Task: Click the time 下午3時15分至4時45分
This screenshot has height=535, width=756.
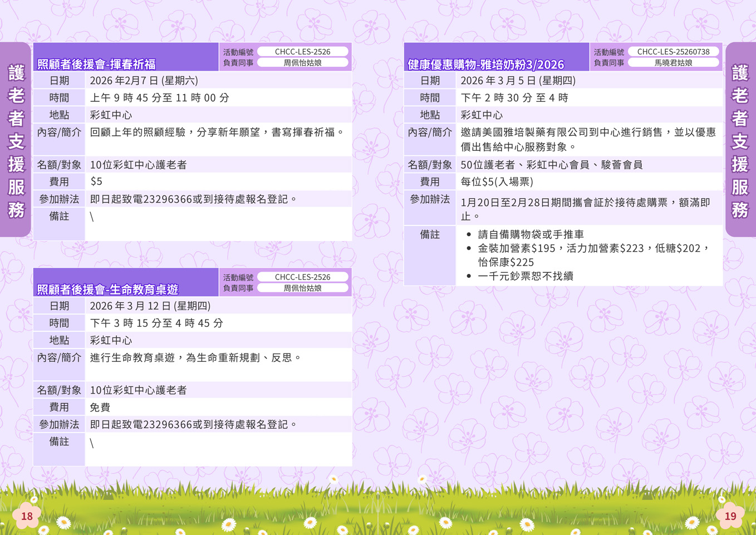Action: point(156,323)
